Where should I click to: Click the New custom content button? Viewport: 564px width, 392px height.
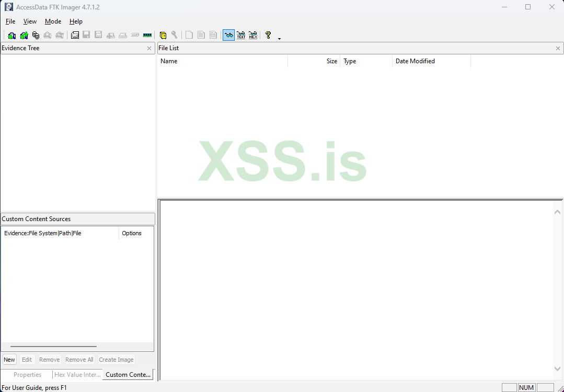point(9,360)
